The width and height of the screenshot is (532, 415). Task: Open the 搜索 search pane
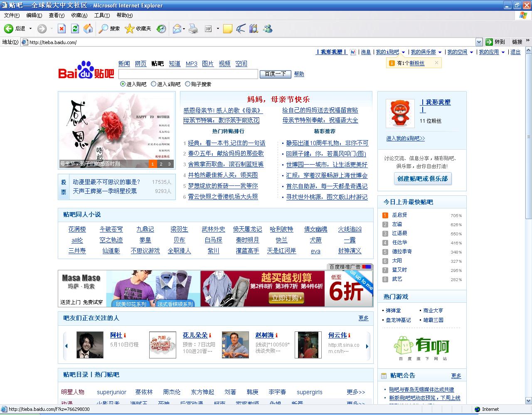tap(109, 29)
